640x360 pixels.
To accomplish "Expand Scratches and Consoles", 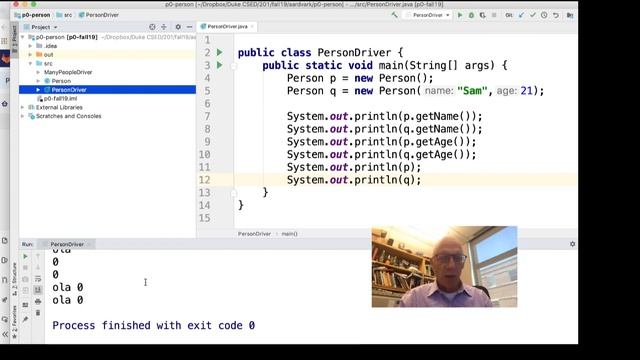I will tap(22, 116).
